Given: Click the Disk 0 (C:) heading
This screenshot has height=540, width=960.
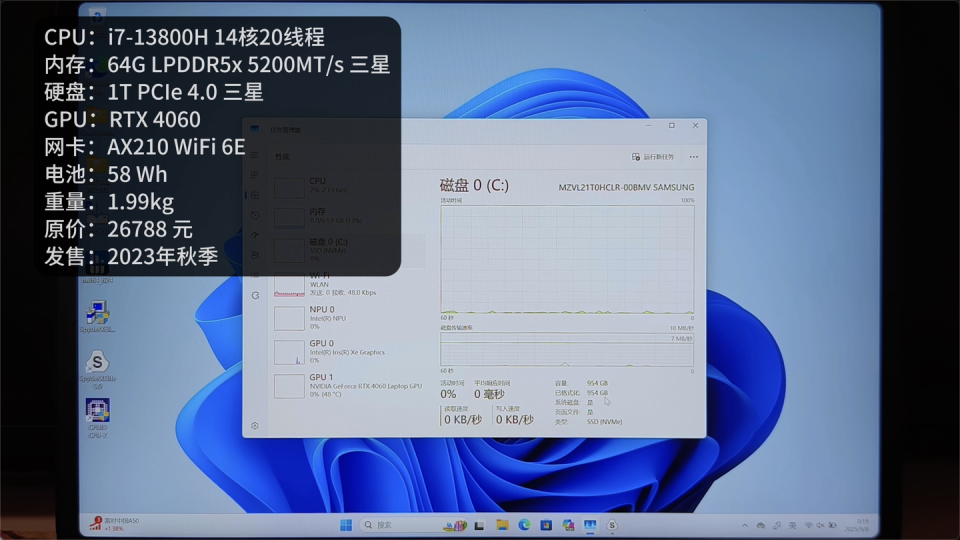Looking at the screenshot, I should [x=474, y=185].
